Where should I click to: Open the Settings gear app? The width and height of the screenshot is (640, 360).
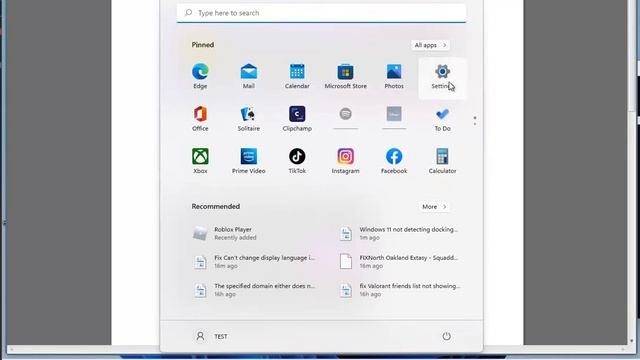[442, 77]
